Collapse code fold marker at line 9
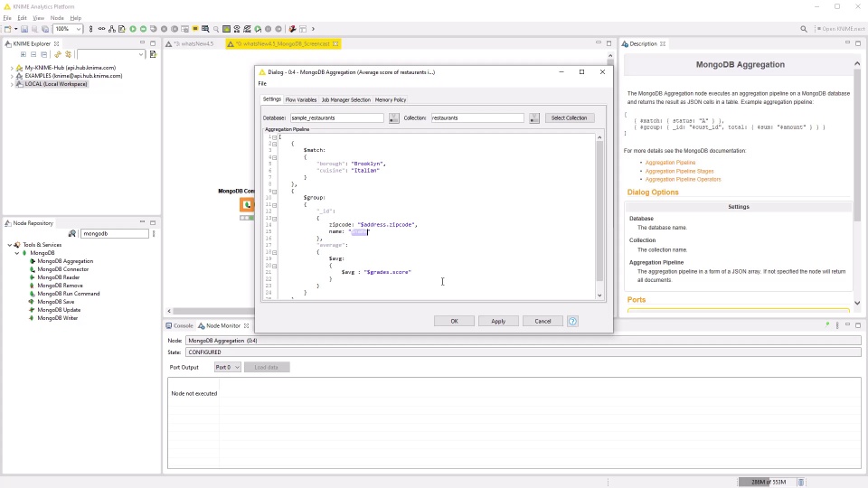Viewport: 868px width, 488px height. coord(275,192)
